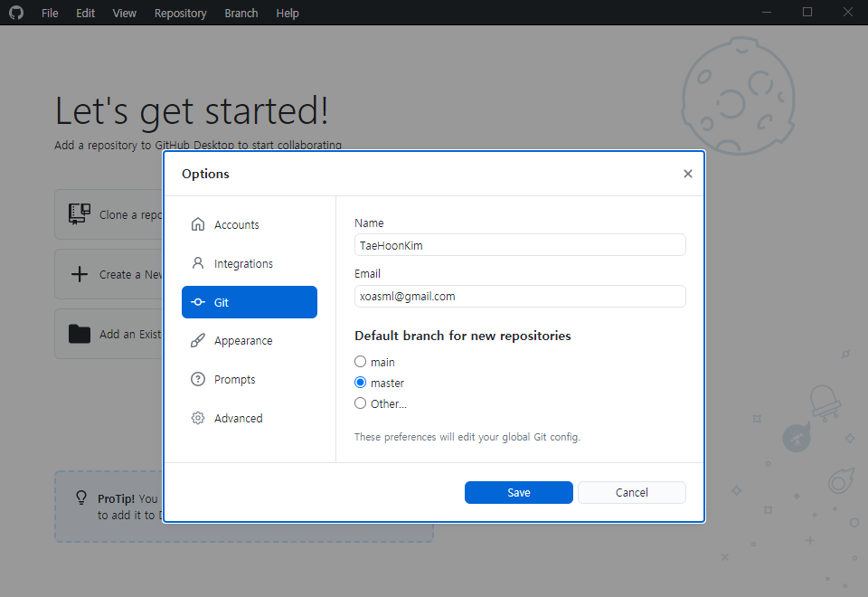Click the Accounts home icon
Image resolution: width=868 pixels, height=597 pixels.
(x=198, y=224)
